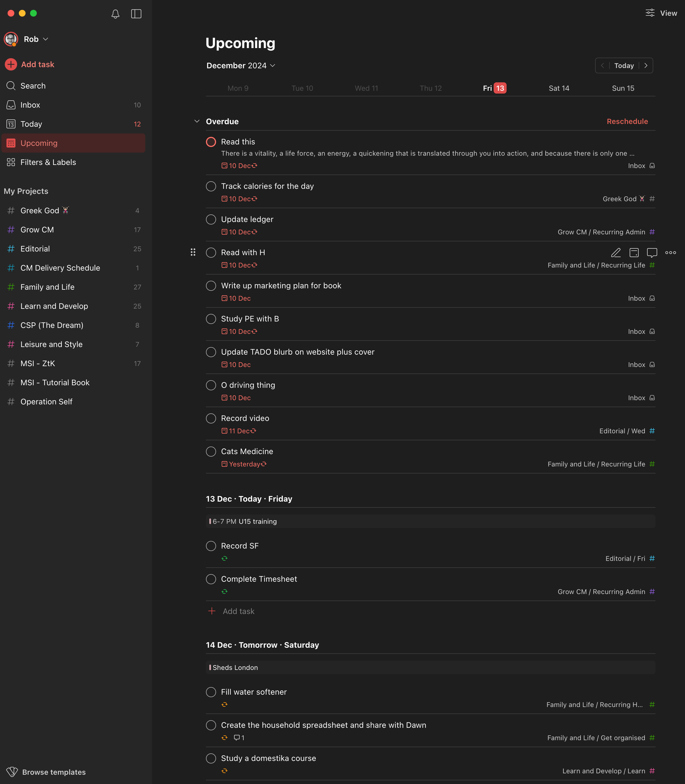Viewport: 685px width, 784px height.
Task: Check off the Read this task
Action: click(x=211, y=142)
